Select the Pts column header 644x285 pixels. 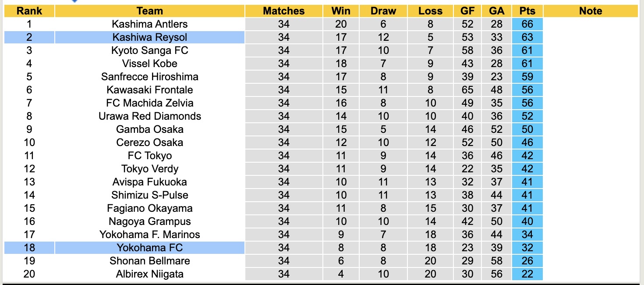pos(527,11)
